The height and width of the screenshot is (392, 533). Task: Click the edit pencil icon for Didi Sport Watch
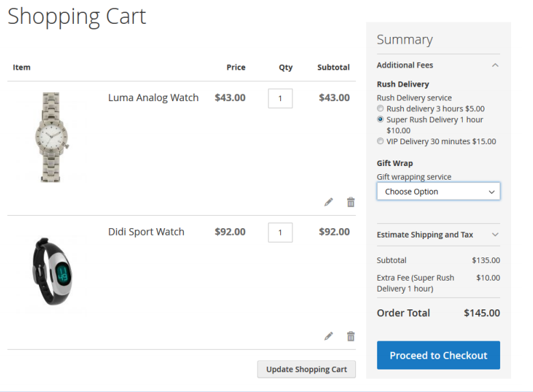[x=329, y=336]
